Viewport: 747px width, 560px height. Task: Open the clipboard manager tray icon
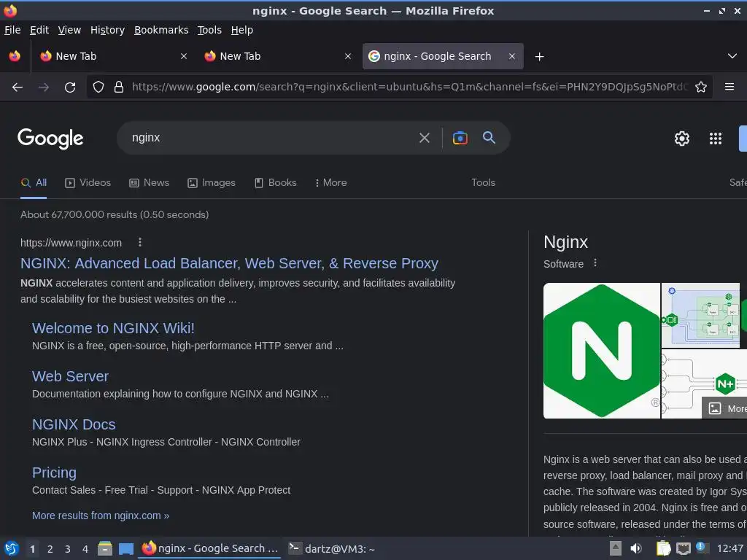[x=663, y=548]
